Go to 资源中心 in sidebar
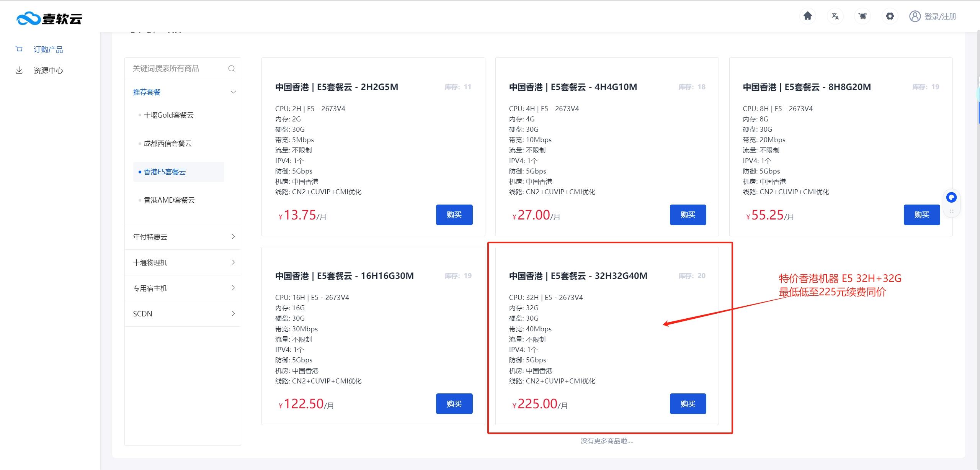 [x=48, y=70]
